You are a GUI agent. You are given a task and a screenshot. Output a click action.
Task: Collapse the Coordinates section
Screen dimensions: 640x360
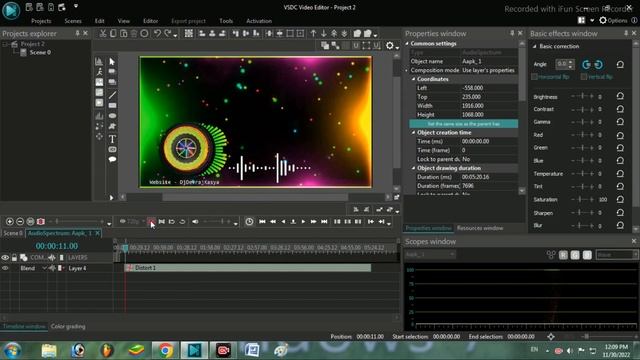[x=413, y=79]
